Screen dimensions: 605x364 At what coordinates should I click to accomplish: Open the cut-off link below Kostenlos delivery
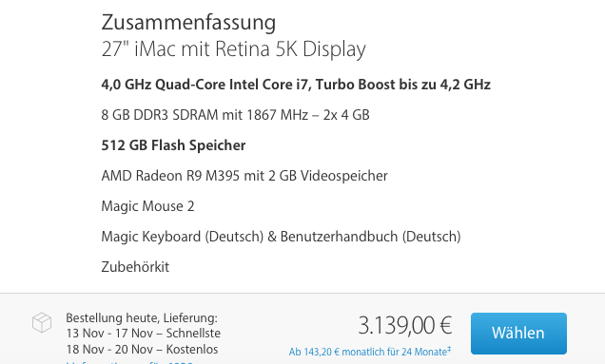[129, 362]
